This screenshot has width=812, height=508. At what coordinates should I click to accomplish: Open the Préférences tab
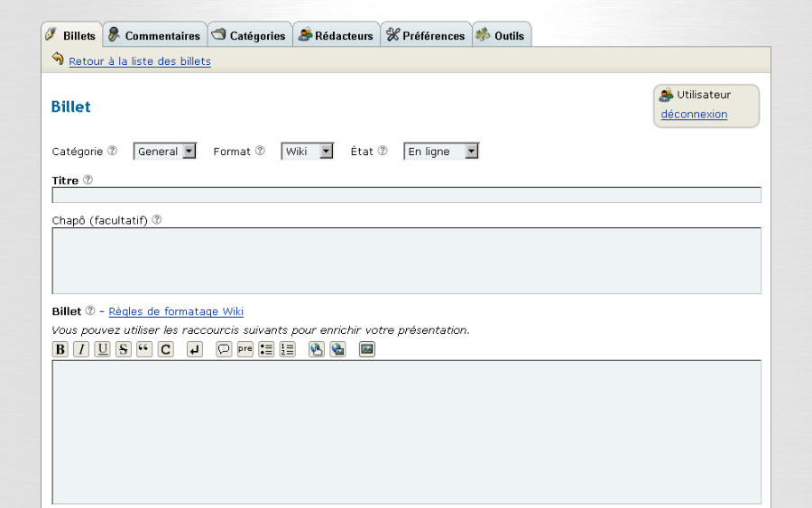tap(426, 35)
